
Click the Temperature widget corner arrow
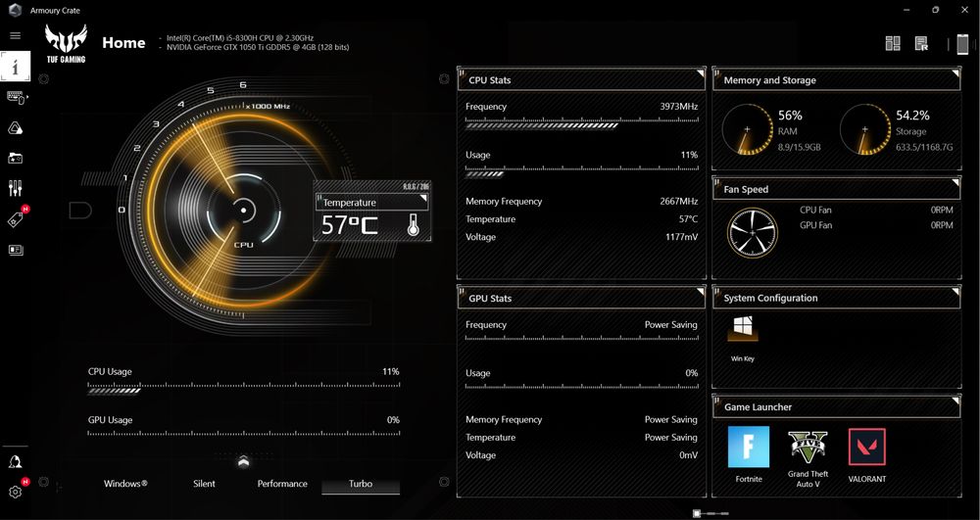coord(423,199)
